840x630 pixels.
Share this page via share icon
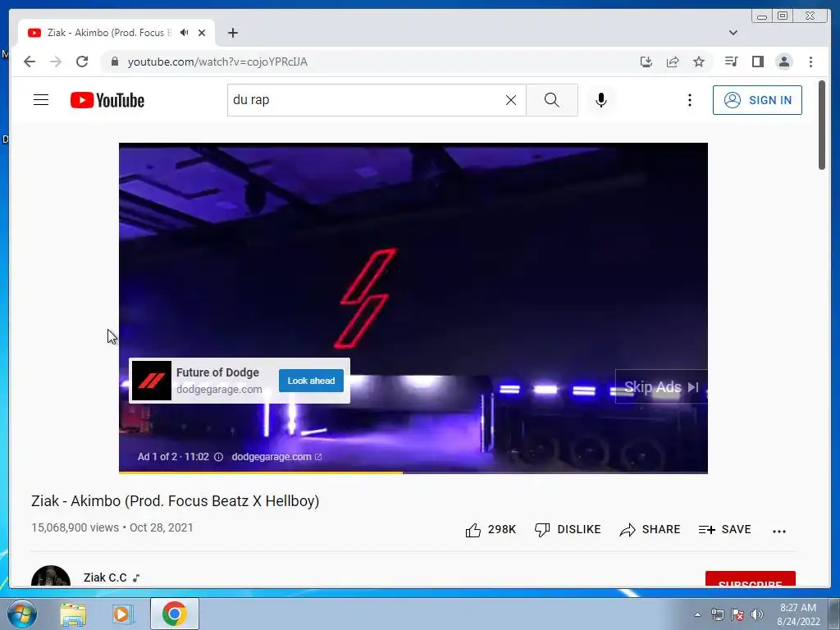[x=673, y=62]
